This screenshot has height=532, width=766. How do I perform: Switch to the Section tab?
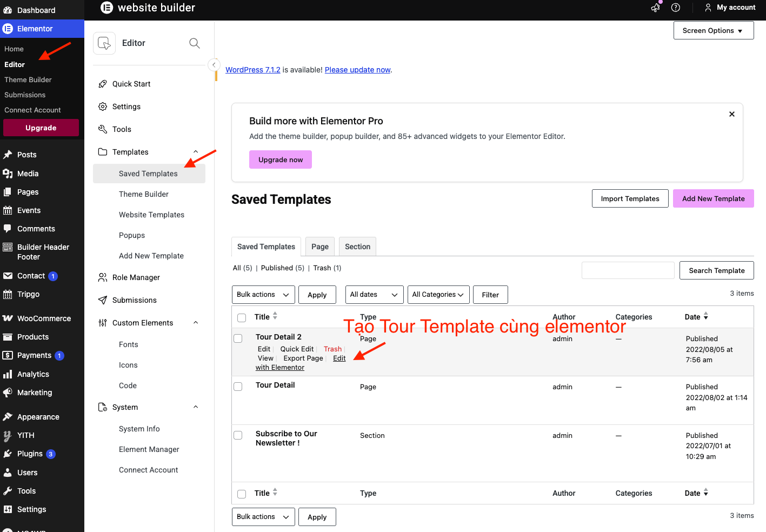pos(358,247)
